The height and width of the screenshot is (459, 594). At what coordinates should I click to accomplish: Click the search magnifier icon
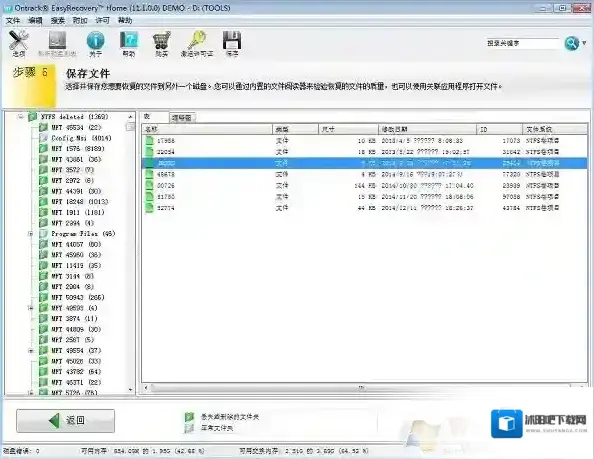point(572,44)
